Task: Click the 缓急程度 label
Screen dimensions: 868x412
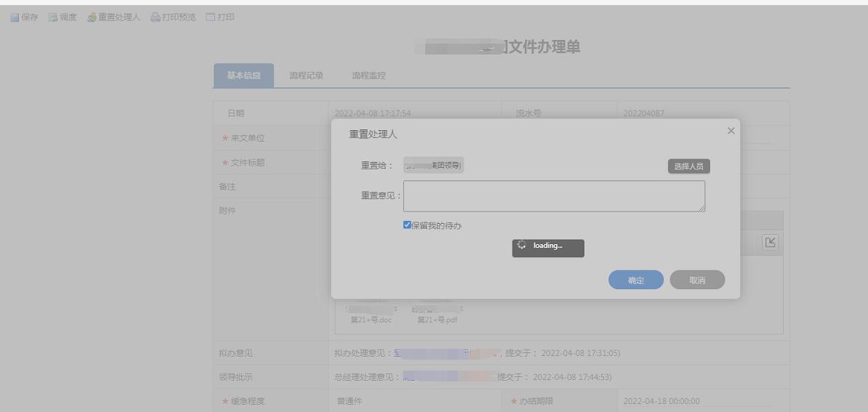Action: [x=247, y=401]
